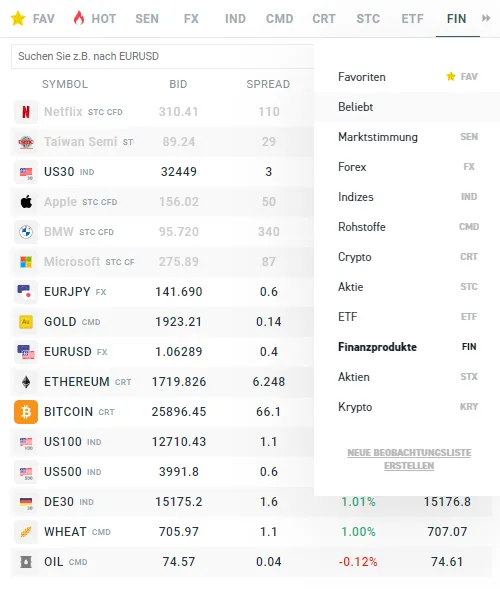Click the Apple logo icon

[x=26, y=202]
